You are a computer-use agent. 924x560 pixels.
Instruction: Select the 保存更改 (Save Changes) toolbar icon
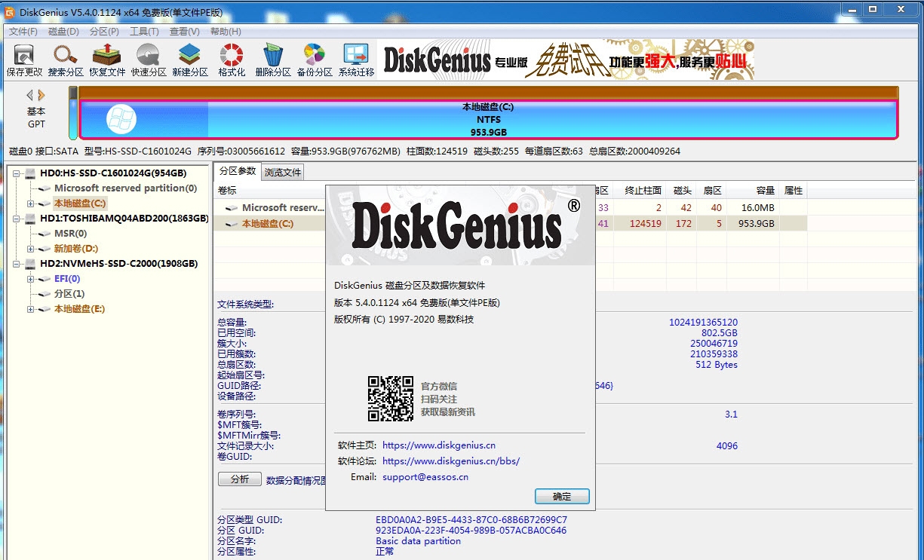tap(23, 59)
